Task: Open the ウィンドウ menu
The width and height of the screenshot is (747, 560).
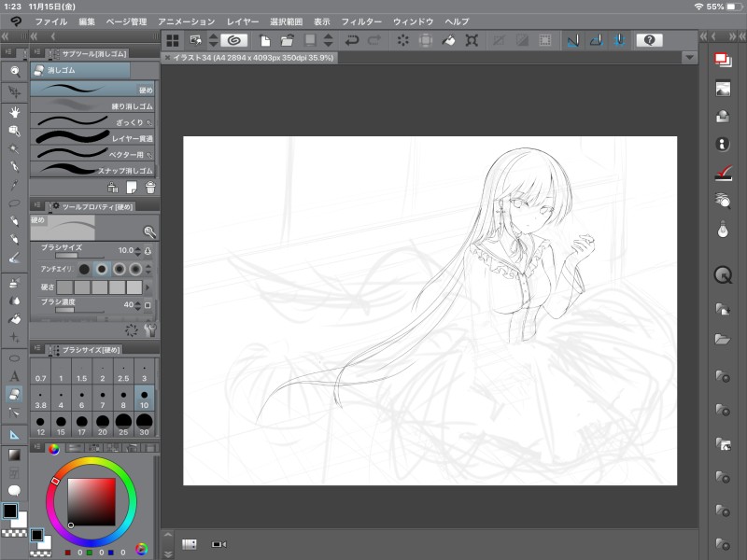Action: click(413, 21)
